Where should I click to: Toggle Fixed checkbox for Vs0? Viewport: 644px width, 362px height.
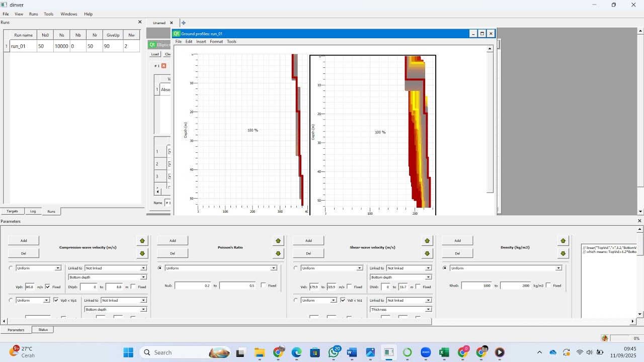click(349, 287)
